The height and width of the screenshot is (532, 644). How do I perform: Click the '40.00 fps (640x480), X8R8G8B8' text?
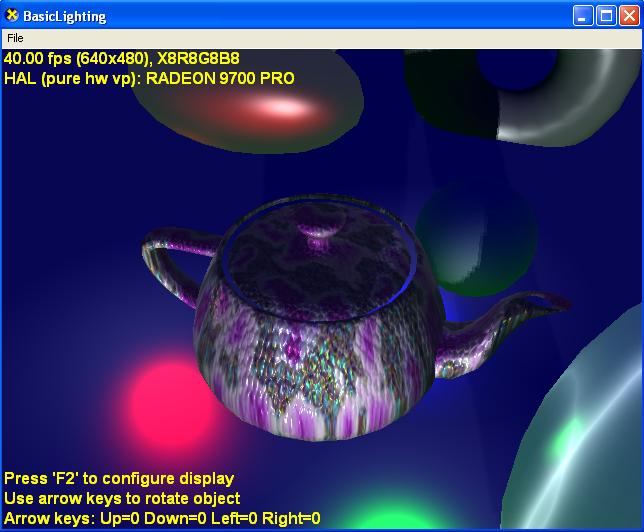122,59
